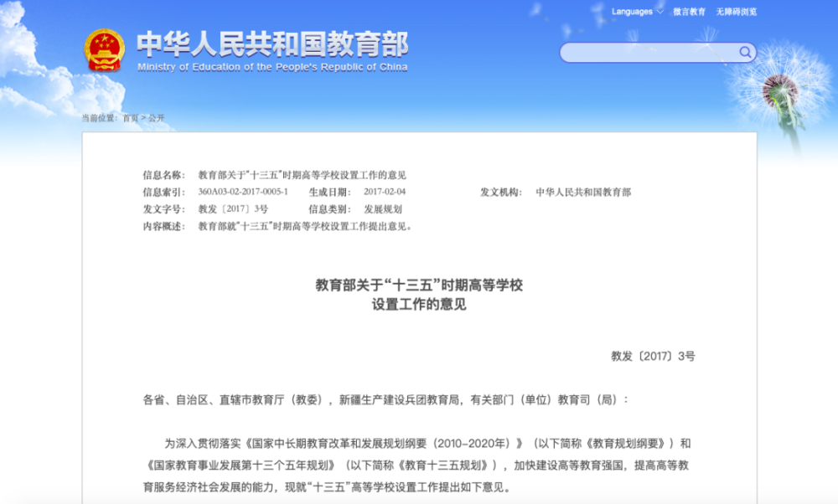Click the 中华人民共和国教育部 site title
The width and height of the screenshot is (838, 504).
(x=272, y=44)
